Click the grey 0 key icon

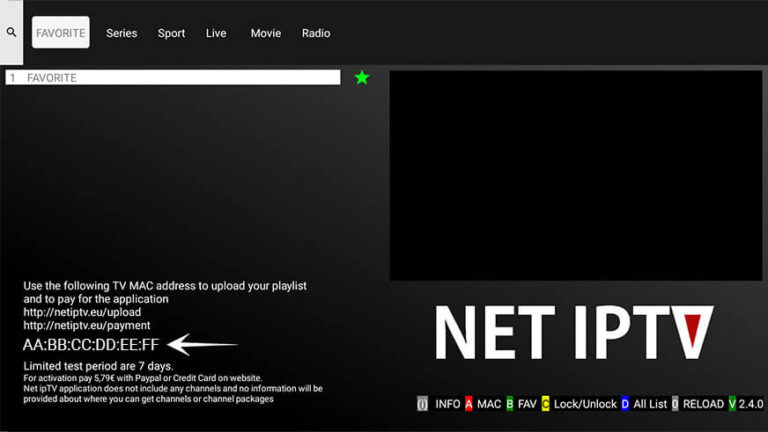[x=675, y=404]
